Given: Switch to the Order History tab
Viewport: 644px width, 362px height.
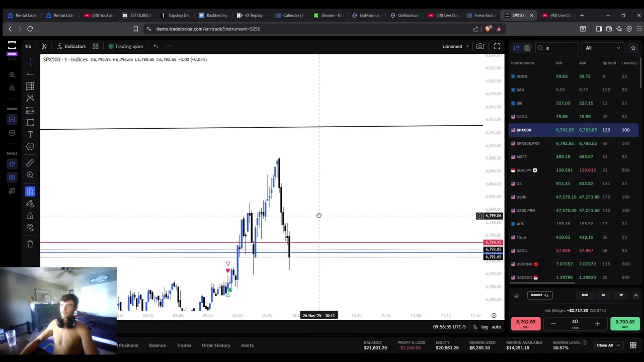Looking at the screenshot, I should click(216, 345).
